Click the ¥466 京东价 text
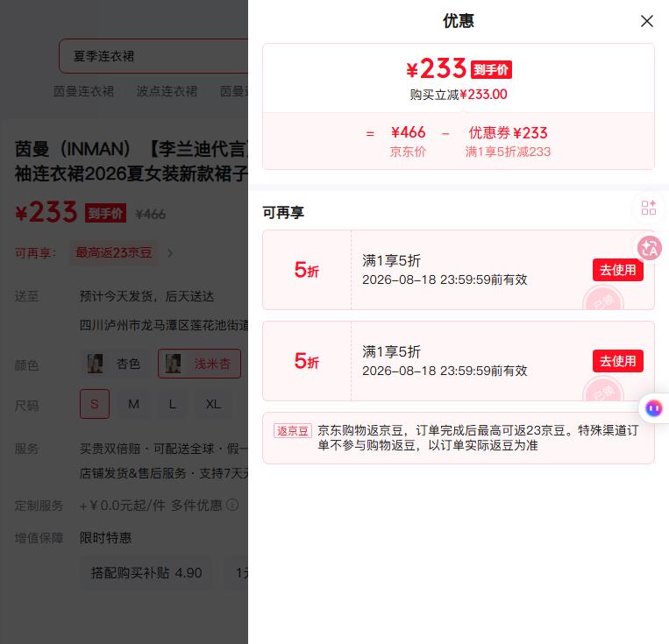The height and width of the screenshot is (644, 669). pos(408,141)
